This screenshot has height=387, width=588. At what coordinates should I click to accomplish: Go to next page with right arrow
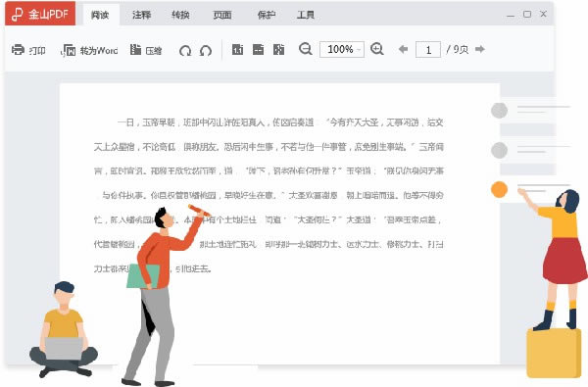click(480, 49)
